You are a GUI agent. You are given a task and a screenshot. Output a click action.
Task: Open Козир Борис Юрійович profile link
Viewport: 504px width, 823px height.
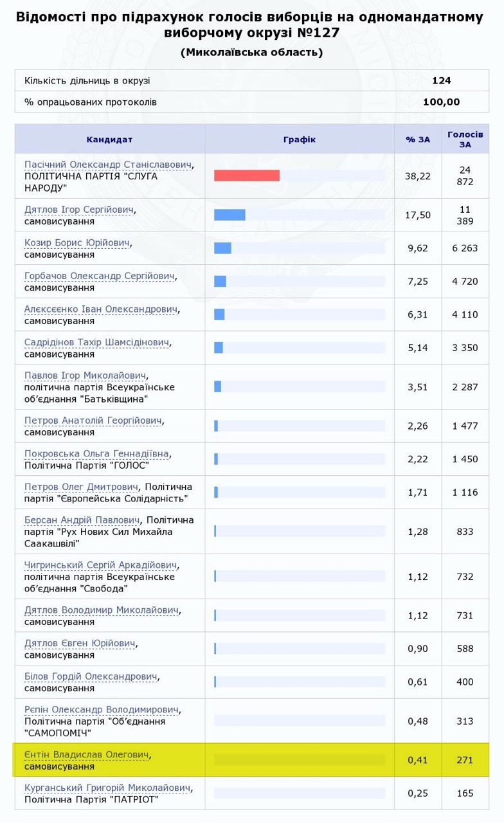click(x=77, y=243)
